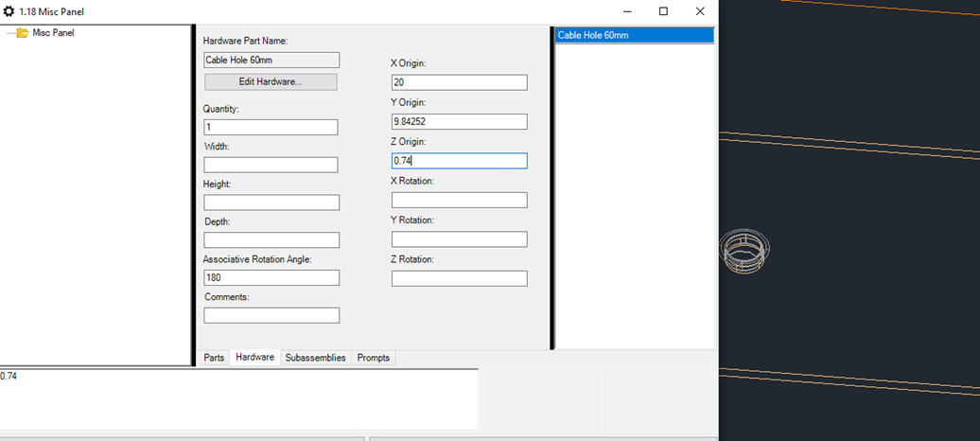
Task: Select the Misc Panel folder icon
Action: click(x=22, y=33)
